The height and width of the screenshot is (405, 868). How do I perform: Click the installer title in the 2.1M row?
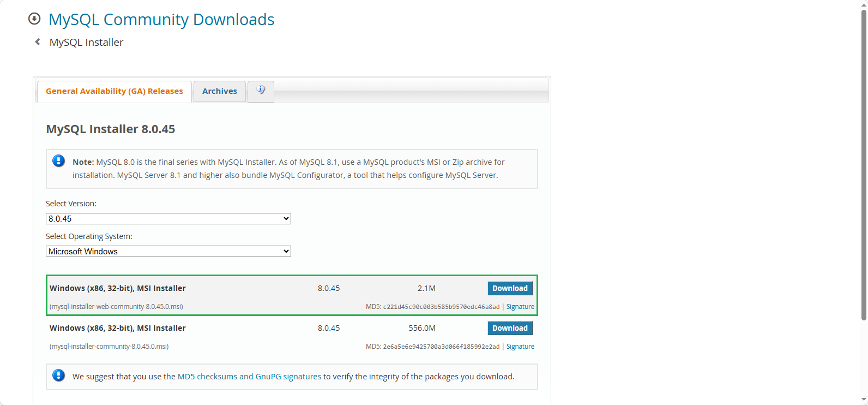(118, 288)
